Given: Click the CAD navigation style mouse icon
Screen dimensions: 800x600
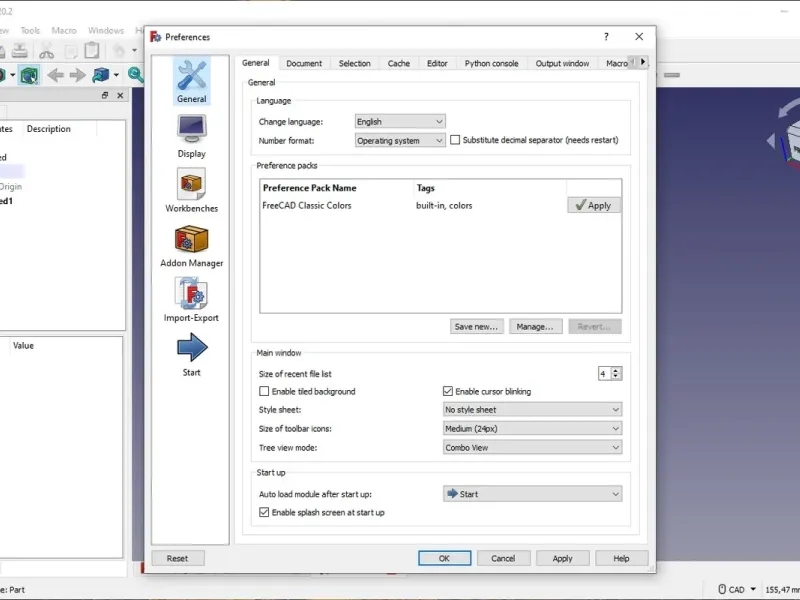Looking at the screenshot, I should pos(722,589).
